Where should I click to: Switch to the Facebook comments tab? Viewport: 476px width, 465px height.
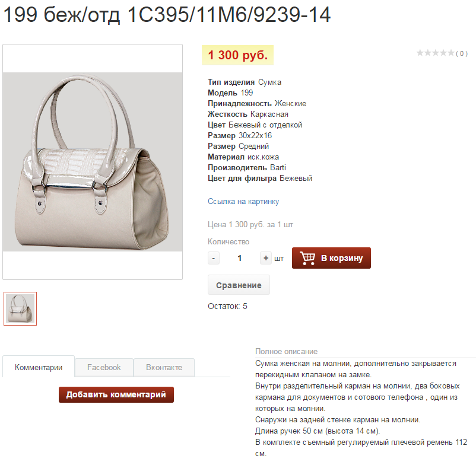pos(104,367)
